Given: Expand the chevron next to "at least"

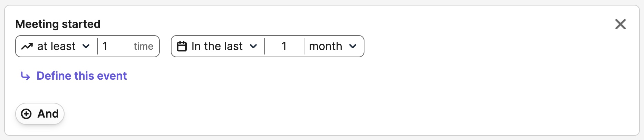Looking at the screenshot, I should [86, 46].
